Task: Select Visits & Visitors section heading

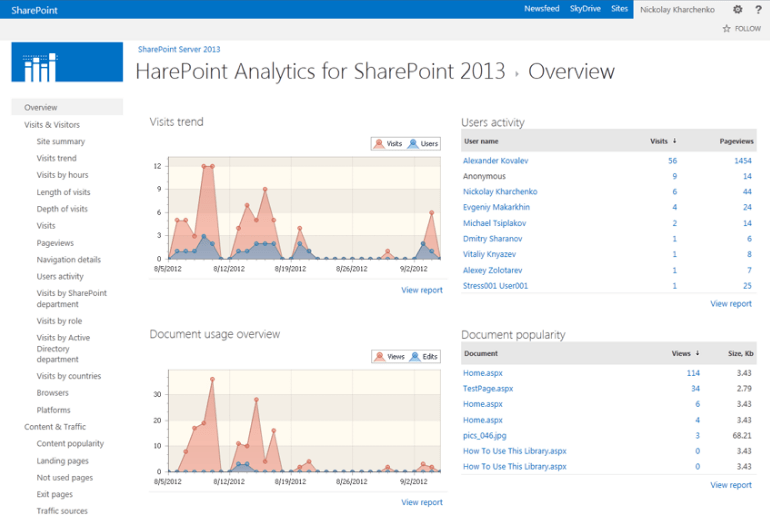Action: [52, 125]
